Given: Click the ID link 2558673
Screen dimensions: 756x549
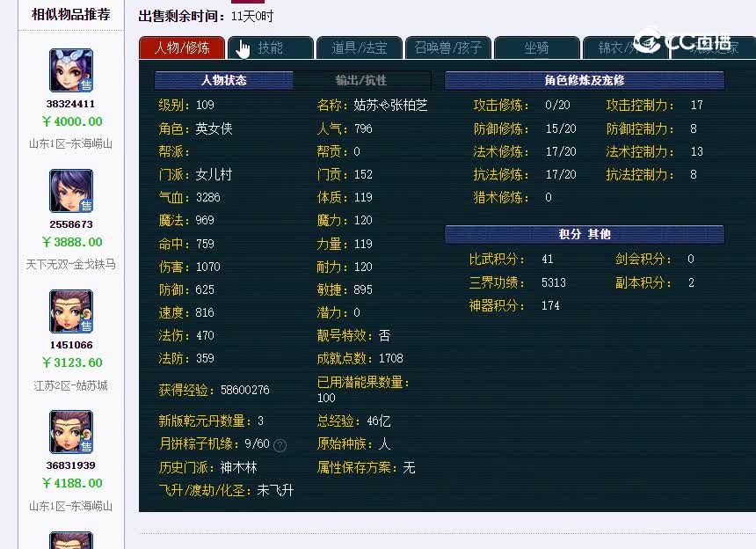Looking at the screenshot, I should 71,224.
